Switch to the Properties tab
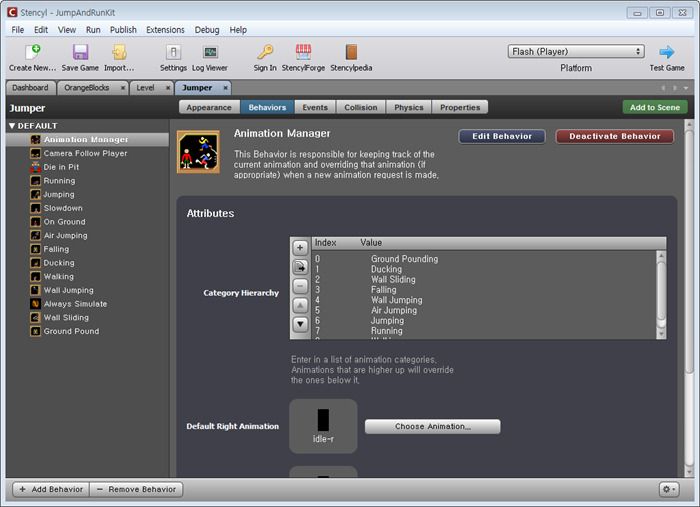Screen dimensions: 700x507 460,107
